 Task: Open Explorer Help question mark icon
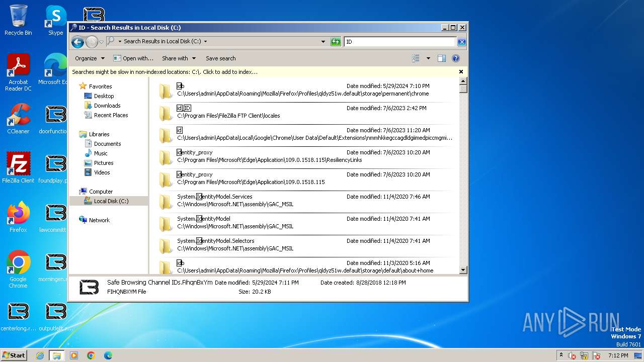click(x=455, y=58)
